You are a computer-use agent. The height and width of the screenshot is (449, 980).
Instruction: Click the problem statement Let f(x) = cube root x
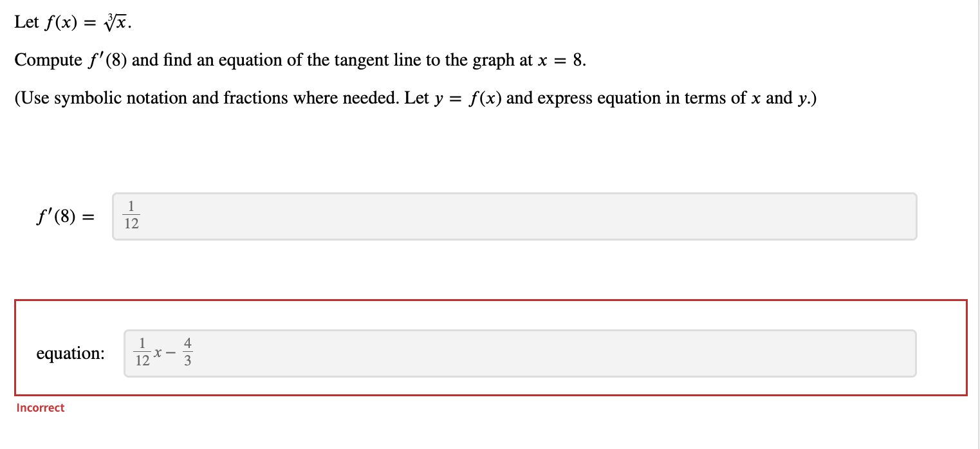pos(71,21)
